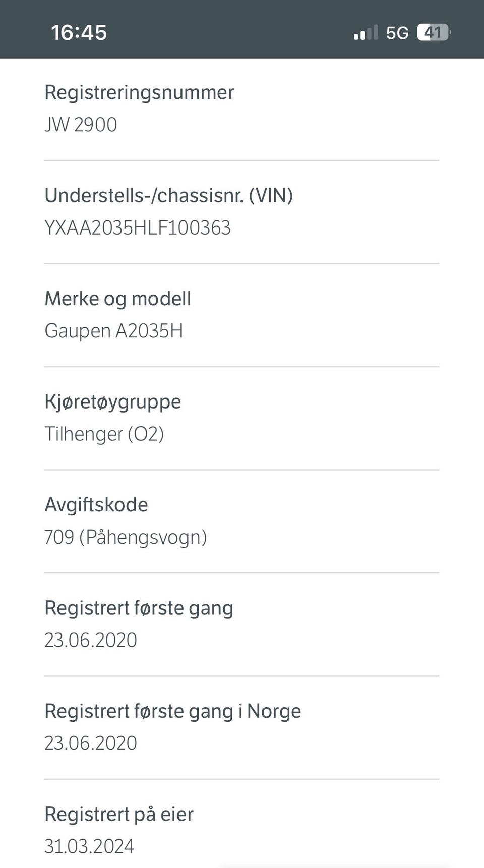Tap the battery indicator showing 41
The width and height of the screenshot is (484, 868).
pos(433,32)
